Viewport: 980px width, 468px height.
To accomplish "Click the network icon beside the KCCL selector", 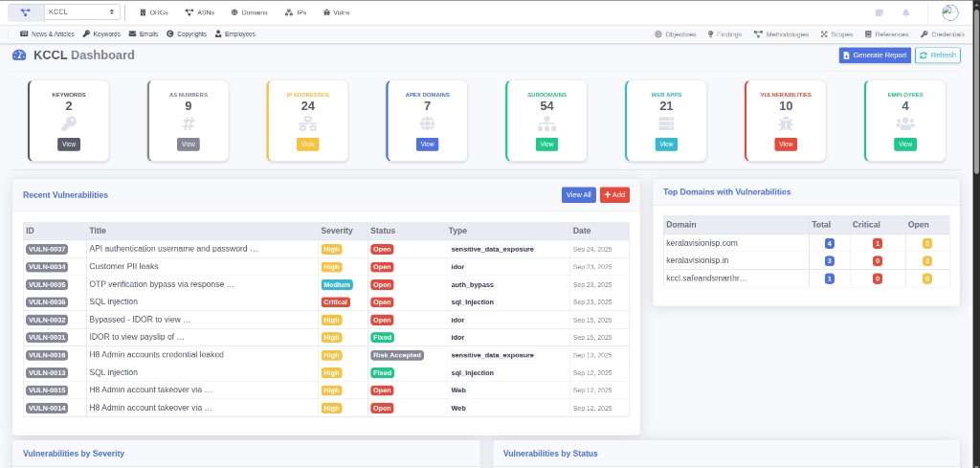I will 26,12.
